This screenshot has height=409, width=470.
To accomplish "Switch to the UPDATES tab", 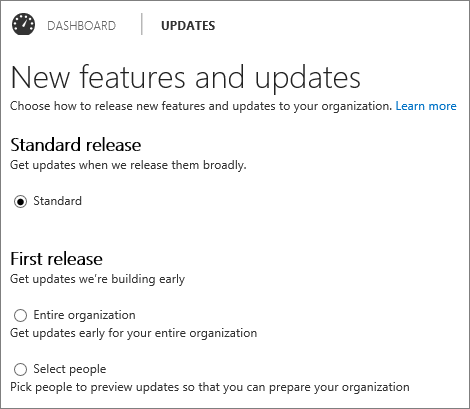I will (188, 26).
